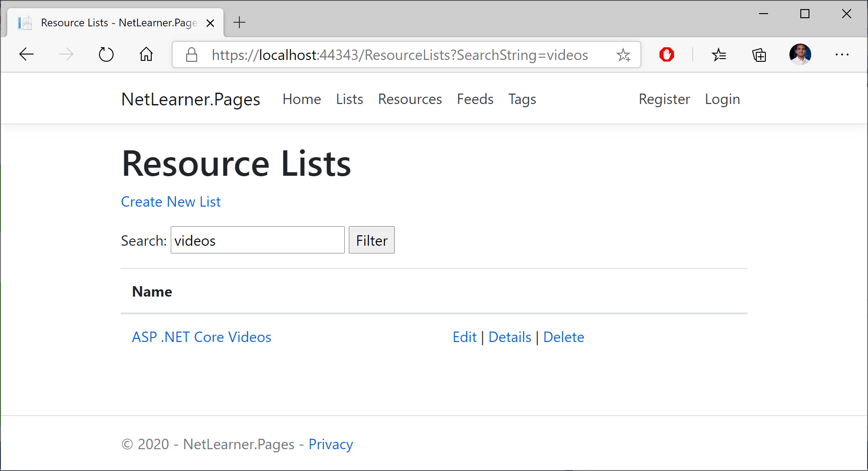Open the Feeds navigation menu item
This screenshot has width=868, height=471.
click(475, 99)
